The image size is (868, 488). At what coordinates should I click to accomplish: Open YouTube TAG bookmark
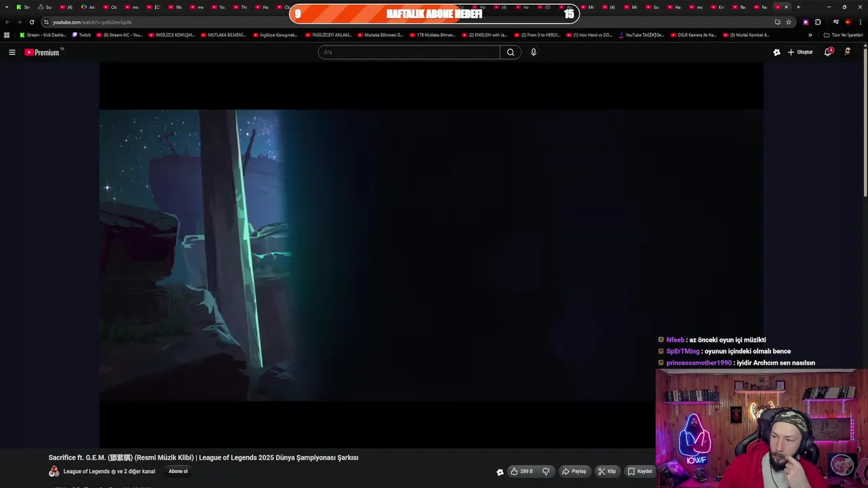[x=642, y=35]
